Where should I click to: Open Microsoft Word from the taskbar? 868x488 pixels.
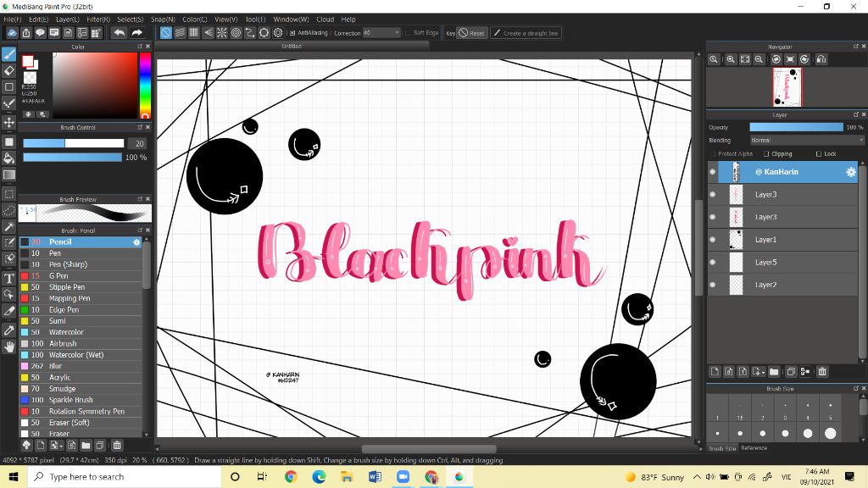coord(375,477)
